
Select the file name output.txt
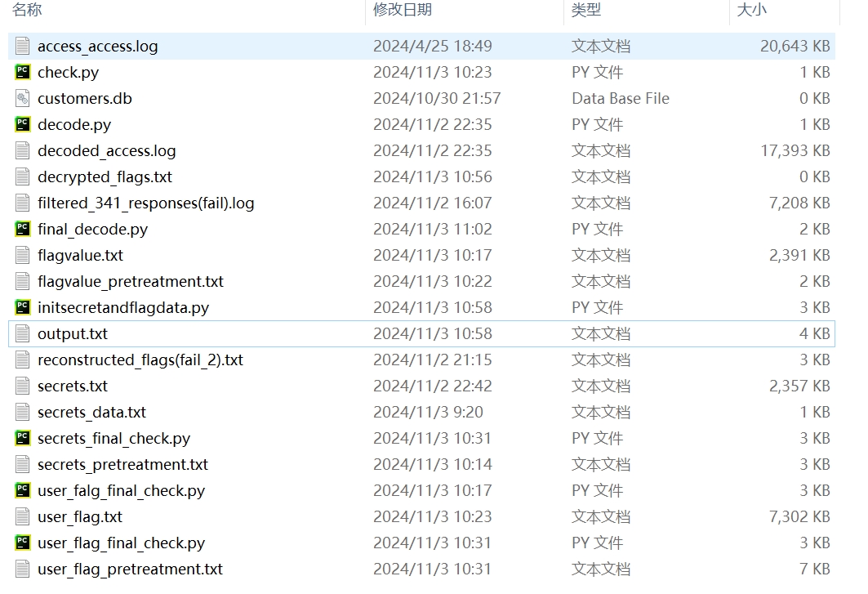click(x=73, y=334)
